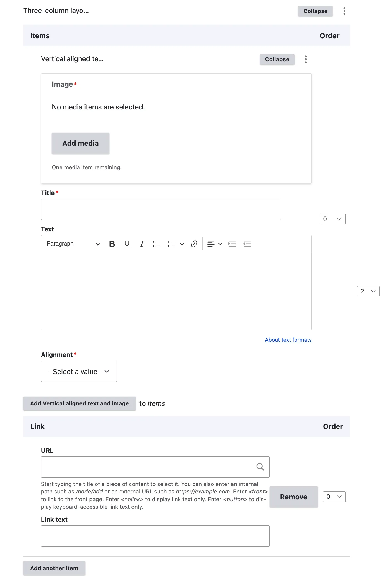Insert a numbered list
Image resolution: width=392 pixels, height=583 pixels.
tap(172, 244)
